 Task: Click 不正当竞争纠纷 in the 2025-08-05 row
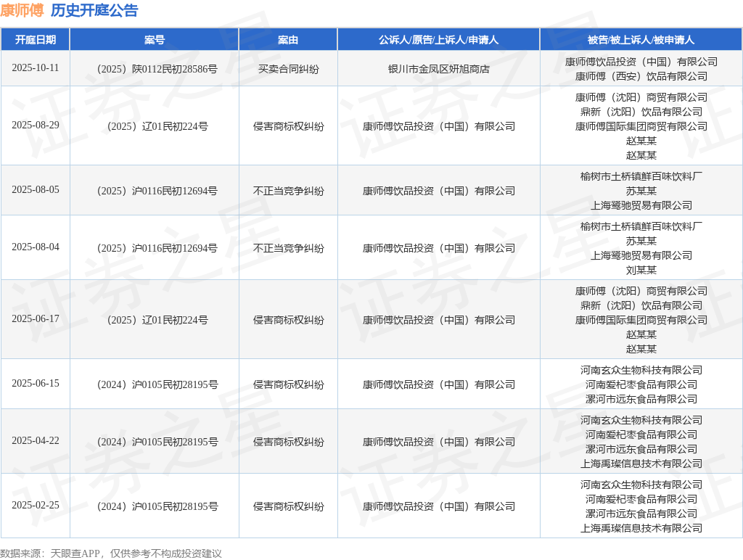[288, 191]
